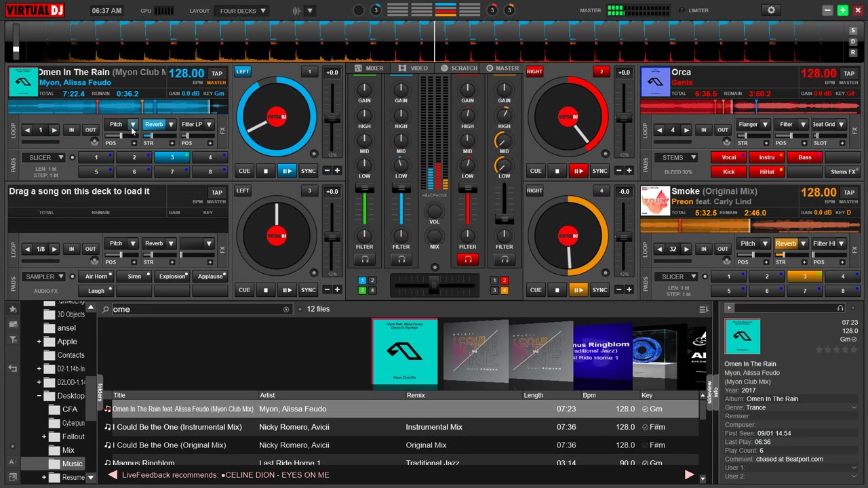The image size is (868, 488).
Task: Trigger the Air Horn sampler pad
Action: (x=96, y=277)
